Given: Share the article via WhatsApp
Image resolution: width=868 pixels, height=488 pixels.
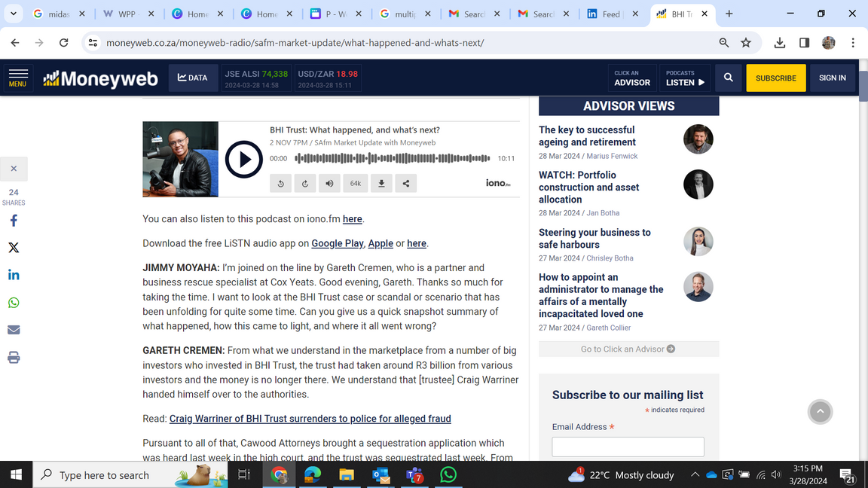Looking at the screenshot, I should point(14,303).
